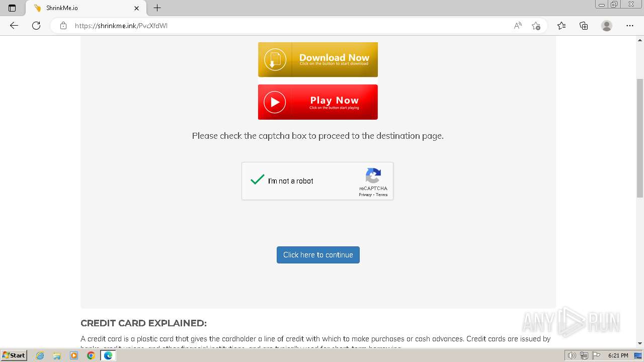Click the 6:21 PM system clock

point(618,355)
